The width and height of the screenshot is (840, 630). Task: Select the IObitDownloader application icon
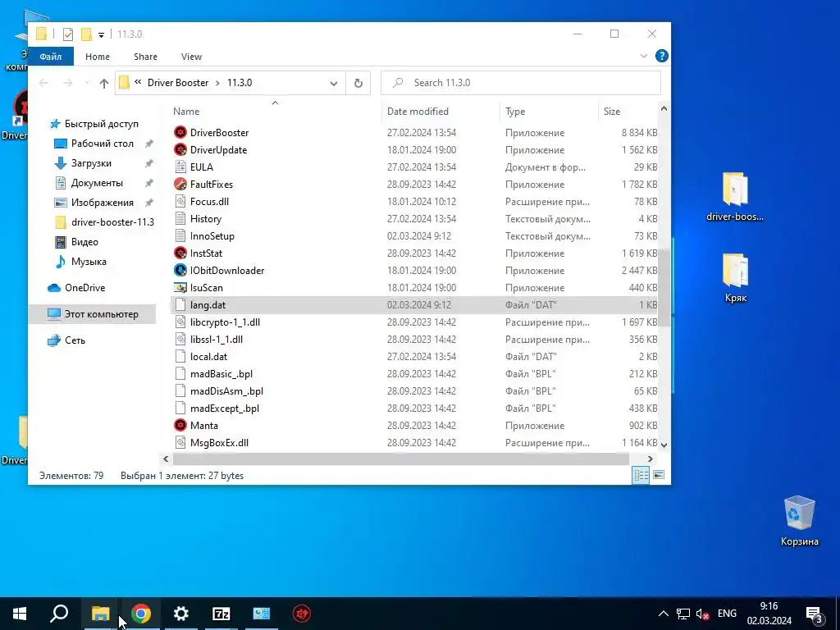pos(180,270)
